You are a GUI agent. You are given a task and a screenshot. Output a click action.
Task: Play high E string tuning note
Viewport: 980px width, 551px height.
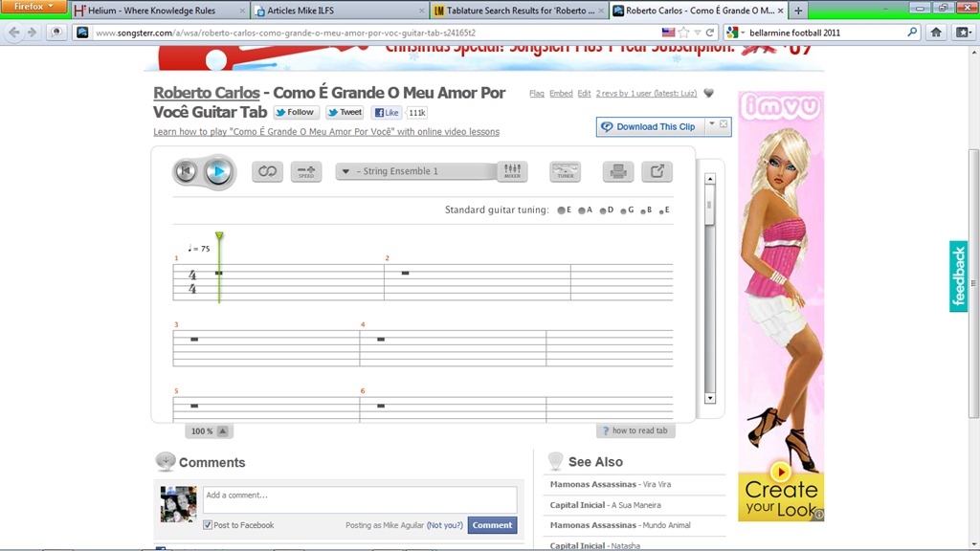[662, 211]
